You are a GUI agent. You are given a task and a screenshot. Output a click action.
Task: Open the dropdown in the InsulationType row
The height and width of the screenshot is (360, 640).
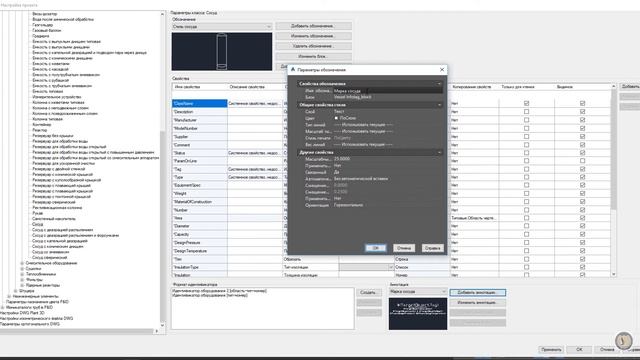(391, 267)
